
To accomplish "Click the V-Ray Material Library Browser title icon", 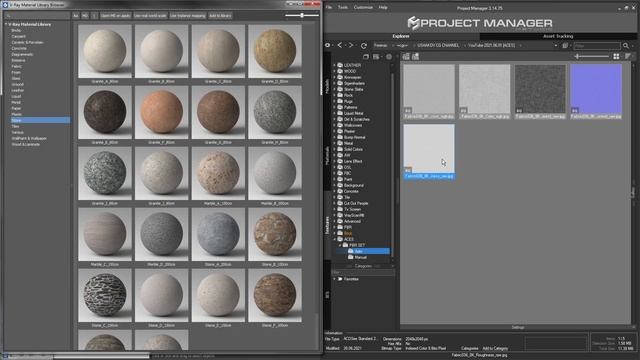I will [x=5, y=4].
